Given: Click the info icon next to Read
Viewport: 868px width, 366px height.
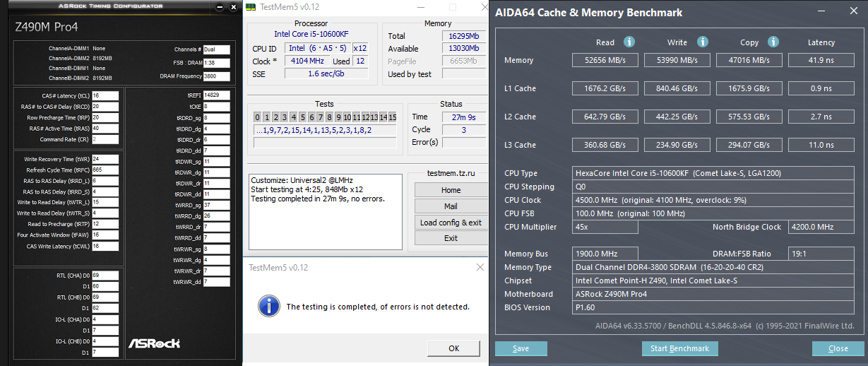Looking at the screenshot, I should coord(629,42).
